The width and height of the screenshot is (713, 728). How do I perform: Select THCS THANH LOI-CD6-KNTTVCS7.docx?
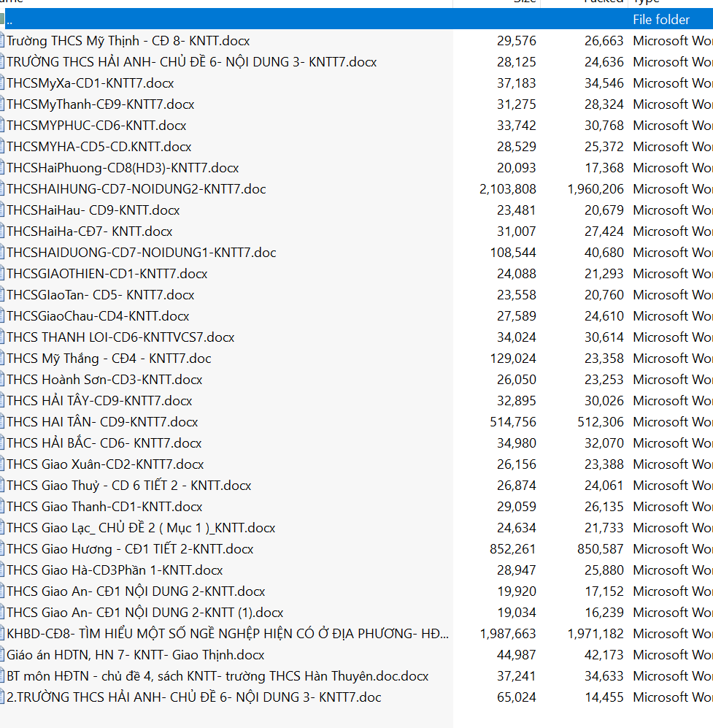(120, 337)
